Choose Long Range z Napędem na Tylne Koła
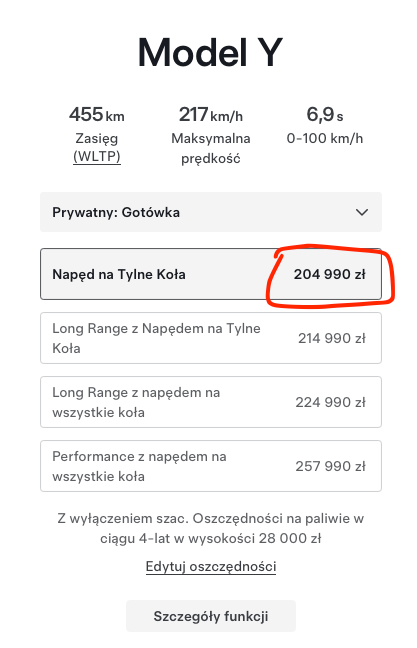 click(x=211, y=338)
